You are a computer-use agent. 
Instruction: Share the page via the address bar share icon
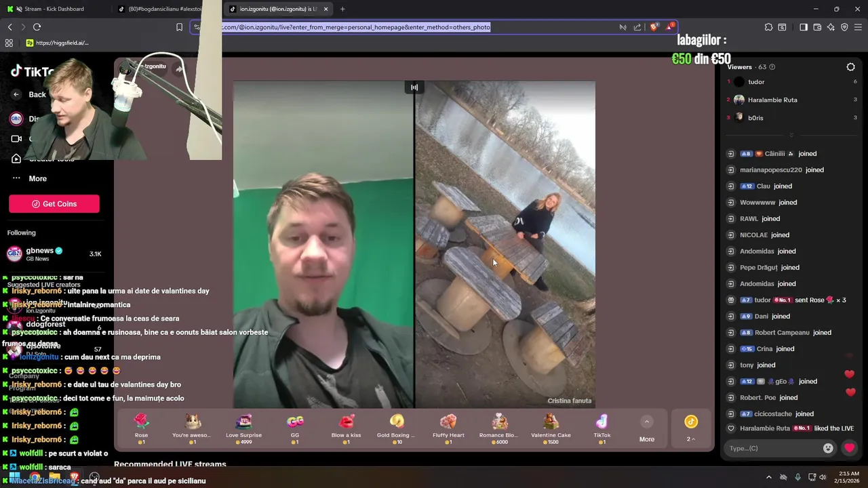click(637, 27)
